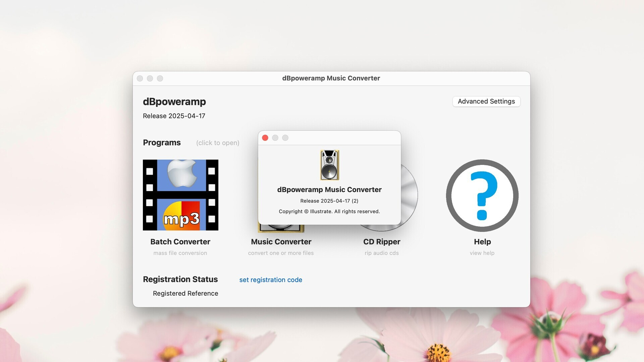Image resolution: width=644 pixels, height=362 pixels.
Task: Click the Copyright Illustrate text in the dialog
Action: coord(329,211)
